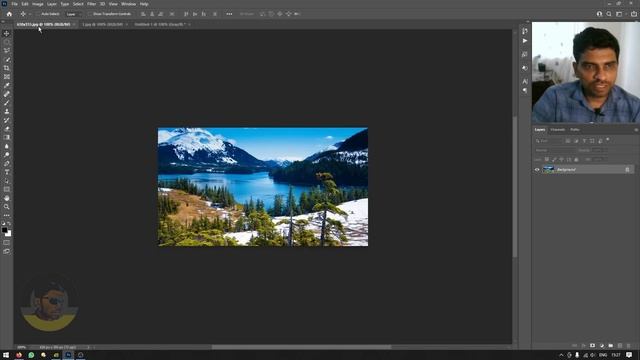Switch to the Channels tab
This screenshot has height=360, width=640.
[x=558, y=130]
